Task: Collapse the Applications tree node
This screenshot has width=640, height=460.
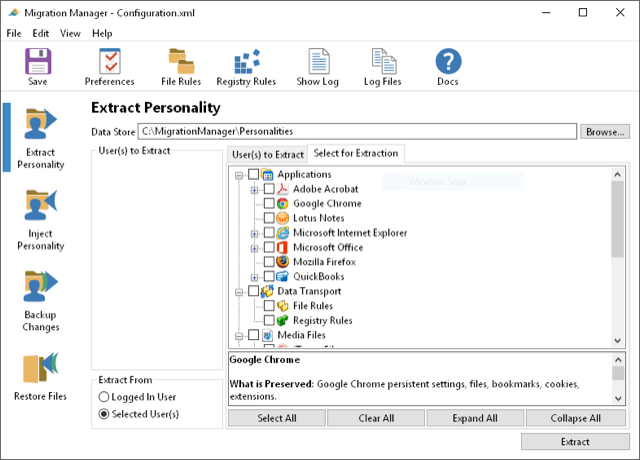Action: [x=239, y=175]
